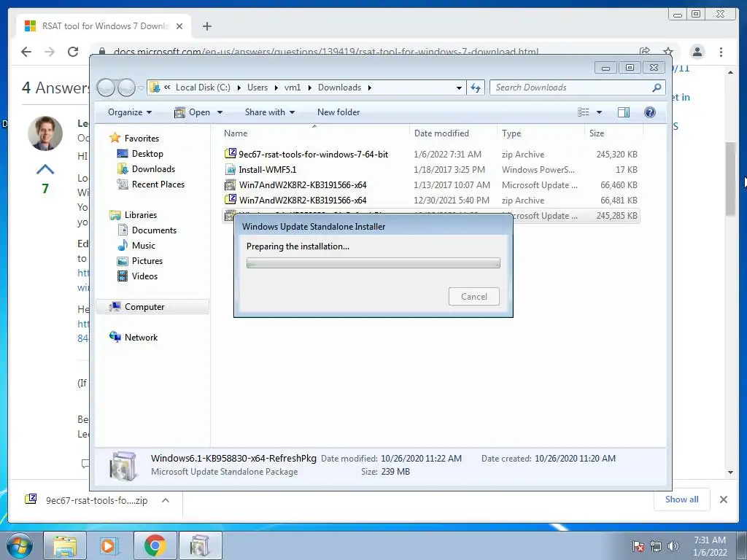747x560 pixels.
Task: Open Documents library in navigation pane
Action: point(147,230)
